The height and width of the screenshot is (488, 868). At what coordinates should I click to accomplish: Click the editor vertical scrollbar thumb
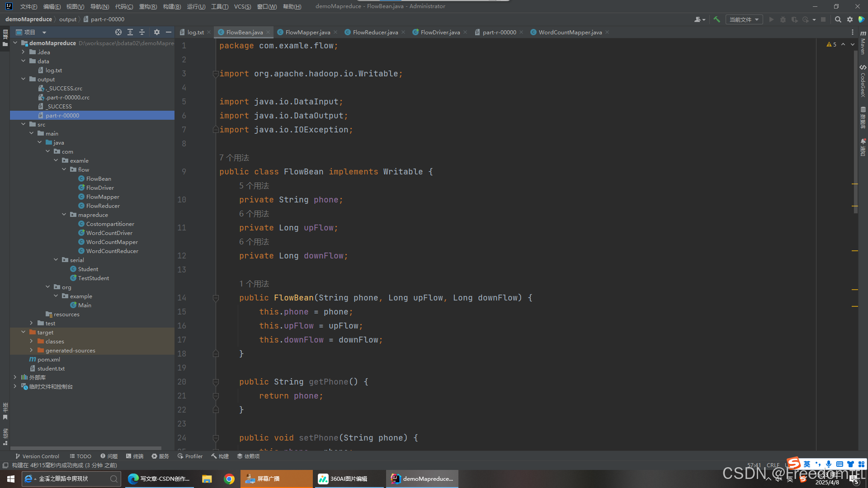(855, 131)
